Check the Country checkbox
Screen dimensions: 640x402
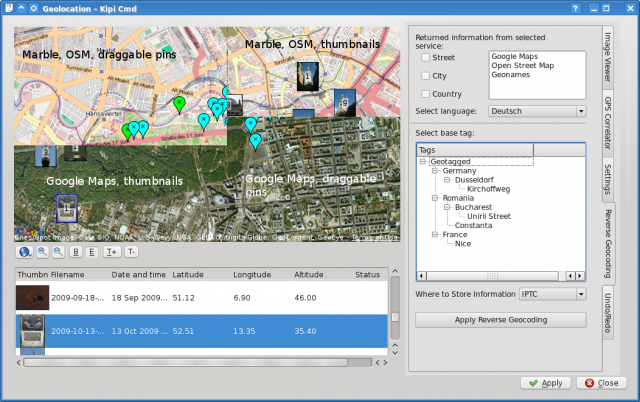pos(424,93)
